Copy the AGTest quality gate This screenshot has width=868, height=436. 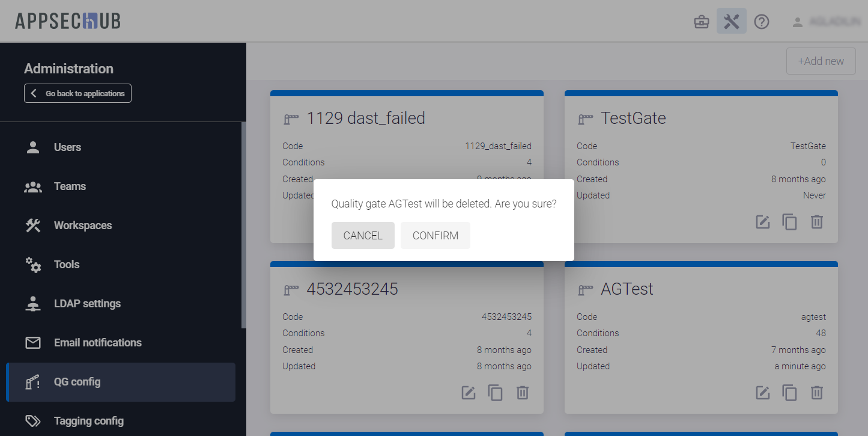[789, 393]
